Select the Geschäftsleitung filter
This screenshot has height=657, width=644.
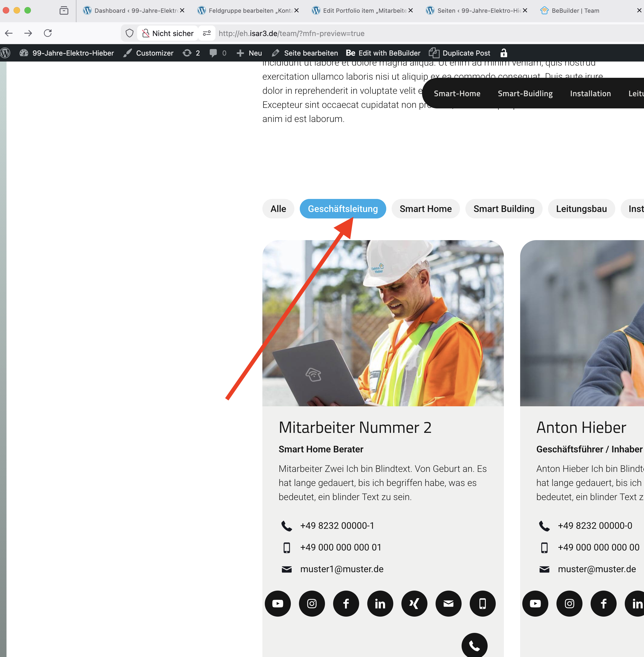(343, 209)
